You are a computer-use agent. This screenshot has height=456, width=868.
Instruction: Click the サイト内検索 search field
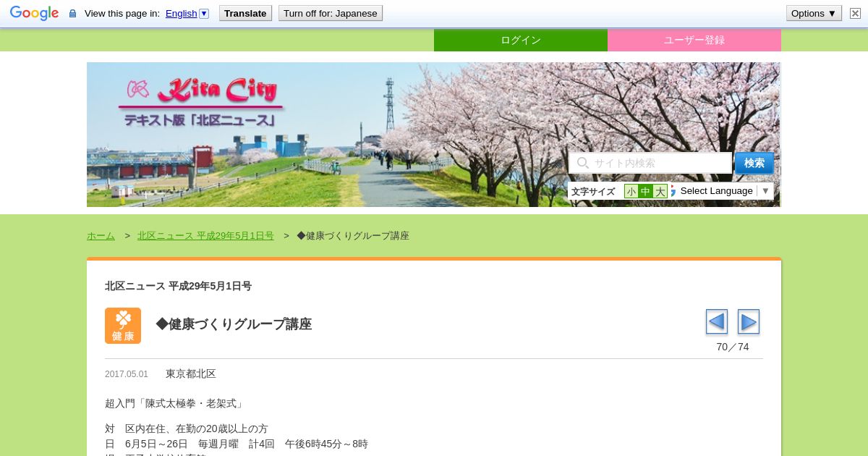(650, 163)
